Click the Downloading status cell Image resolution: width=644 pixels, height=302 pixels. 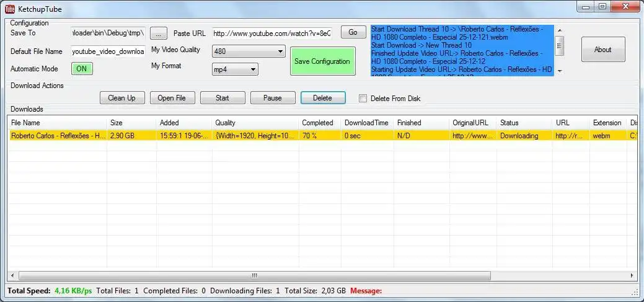tap(524, 136)
